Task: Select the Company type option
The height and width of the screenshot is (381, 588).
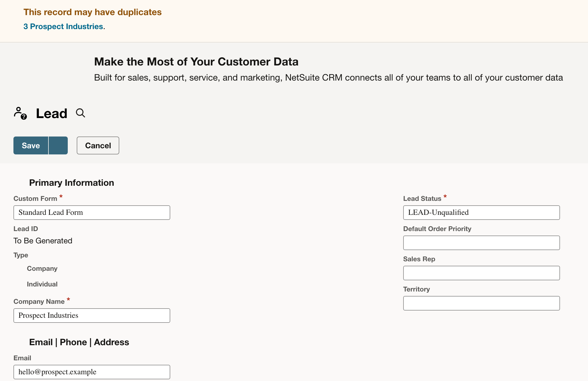Action: click(42, 269)
